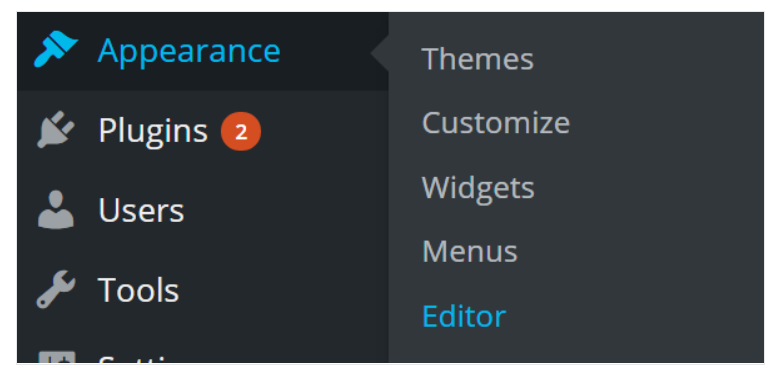Click the Tools wrench icon
Screen dimensions: 773x379
point(56,289)
